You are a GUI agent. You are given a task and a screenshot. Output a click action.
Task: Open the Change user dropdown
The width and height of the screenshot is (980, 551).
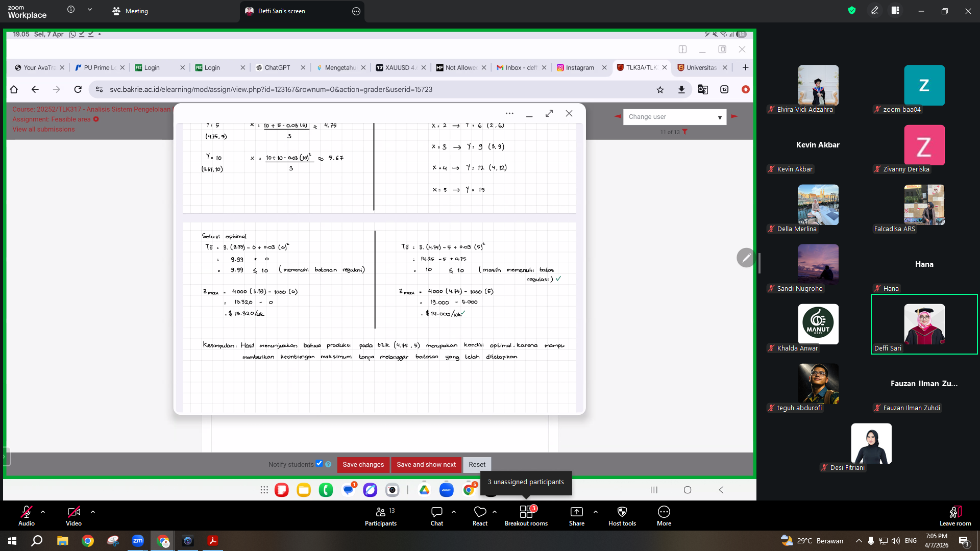pos(675,117)
